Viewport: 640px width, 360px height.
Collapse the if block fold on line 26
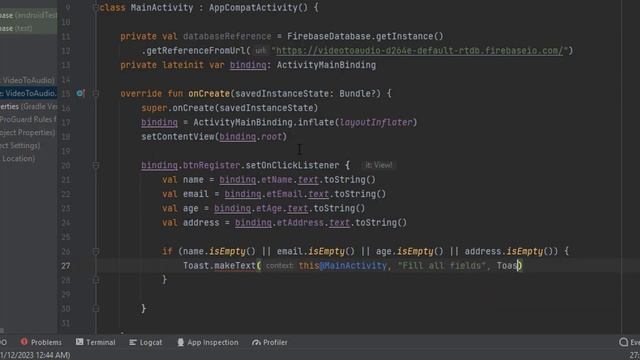pyautogui.click(x=96, y=251)
